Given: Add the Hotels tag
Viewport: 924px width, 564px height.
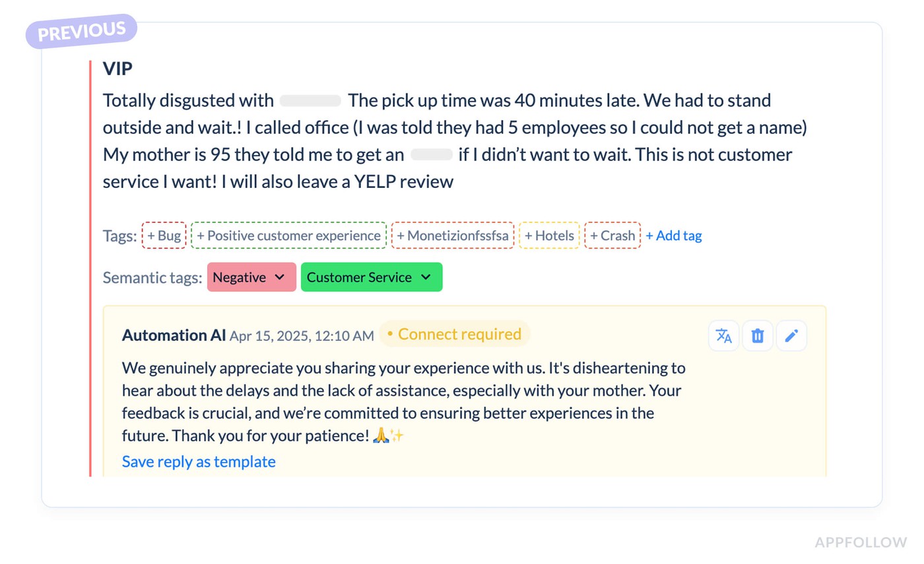Looking at the screenshot, I should click(x=550, y=235).
